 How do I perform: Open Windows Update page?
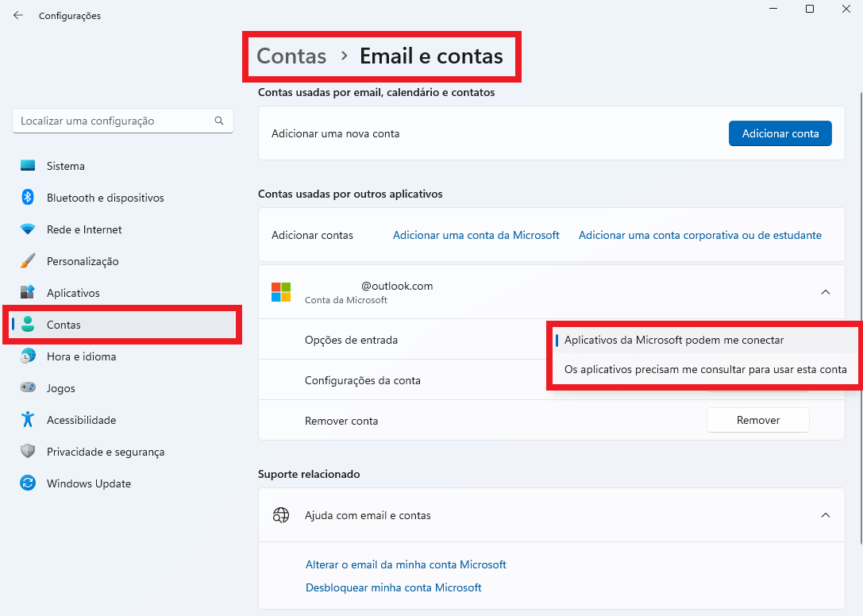(x=123, y=483)
